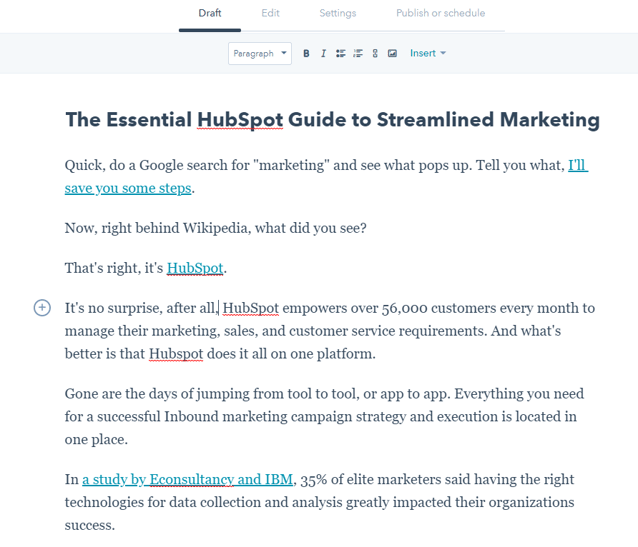Image resolution: width=638 pixels, height=547 pixels.
Task: Apply italic formatting from the toolbar
Action: coord(323,53)
